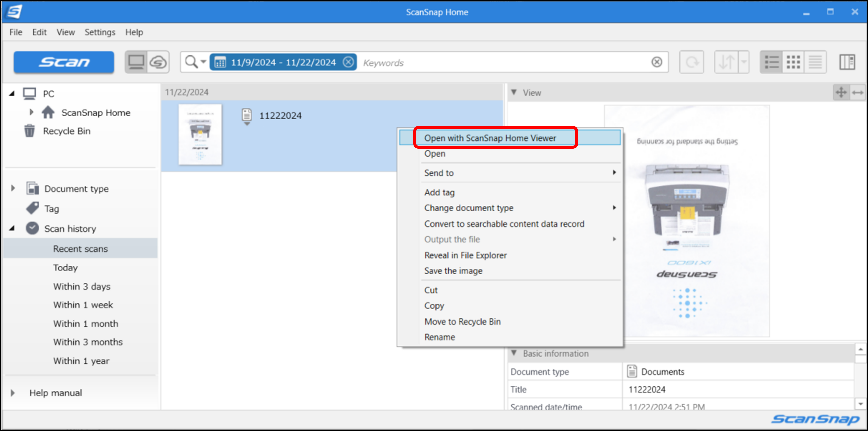
Task: Select Scan history in sidebar
Action: click(x=70, y=229)
